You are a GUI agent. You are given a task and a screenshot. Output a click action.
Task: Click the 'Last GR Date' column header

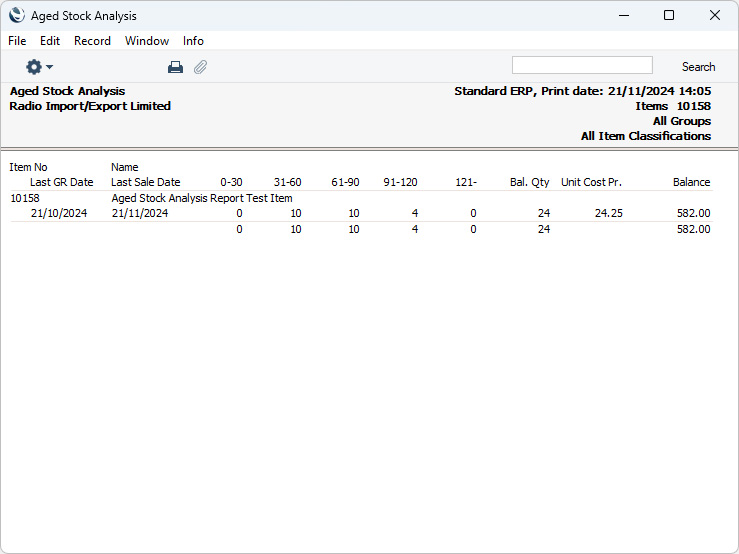tap(62, 182)
